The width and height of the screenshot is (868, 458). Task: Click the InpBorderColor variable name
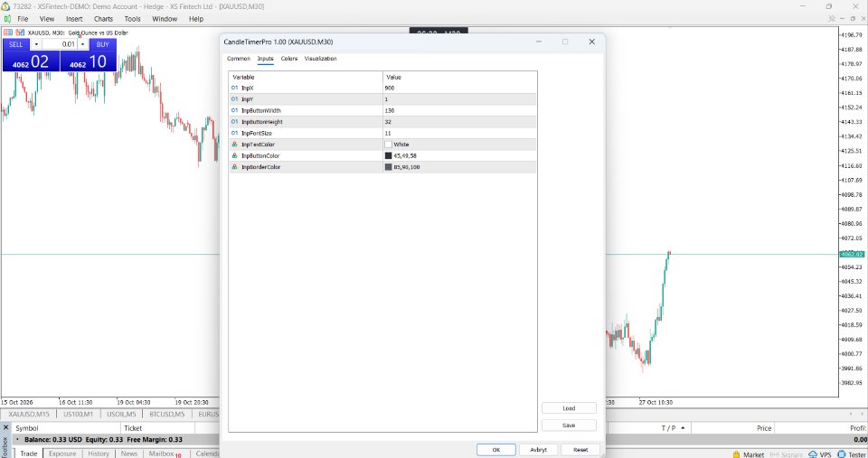click(260, 167)
